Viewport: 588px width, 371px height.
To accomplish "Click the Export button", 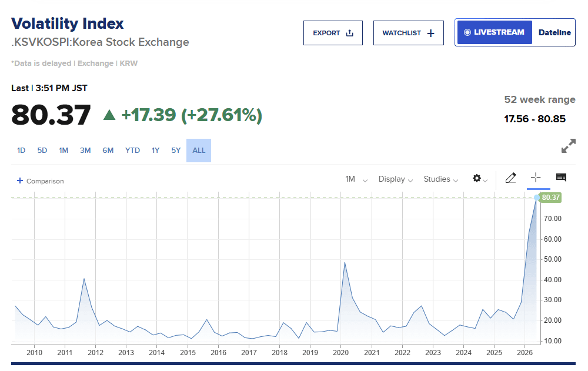I will [333, 33].
